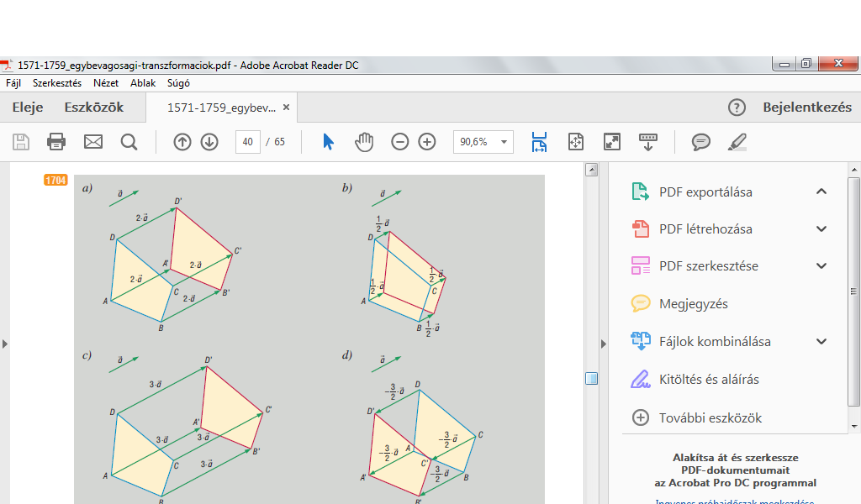
Task: Click the Bejelentkezés sign-in button
Action: coord(806,108)
